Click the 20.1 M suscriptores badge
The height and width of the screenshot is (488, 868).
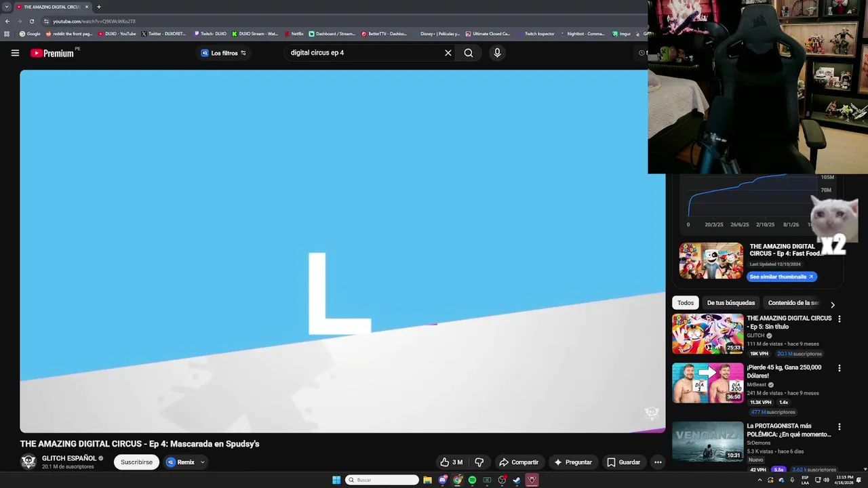point(799,354)
